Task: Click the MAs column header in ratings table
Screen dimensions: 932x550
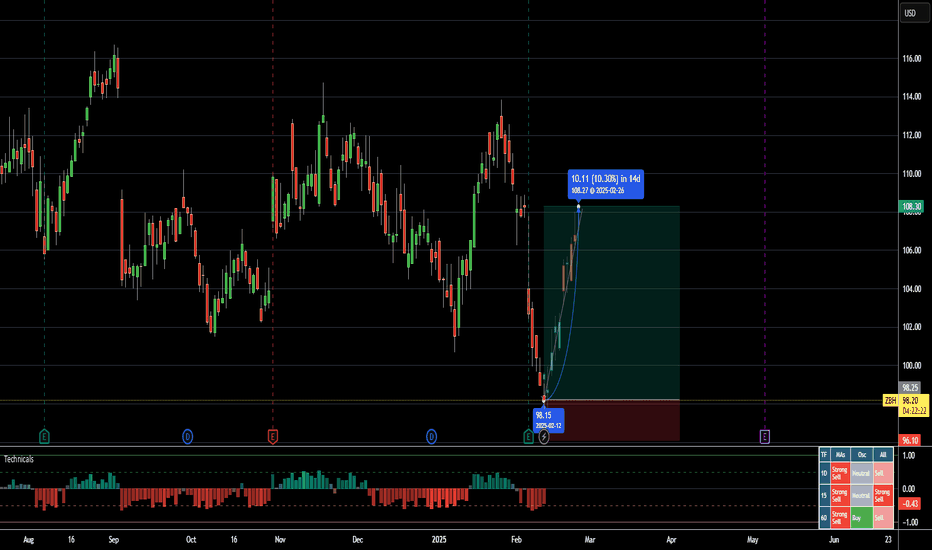Action: tap(840, 455)
